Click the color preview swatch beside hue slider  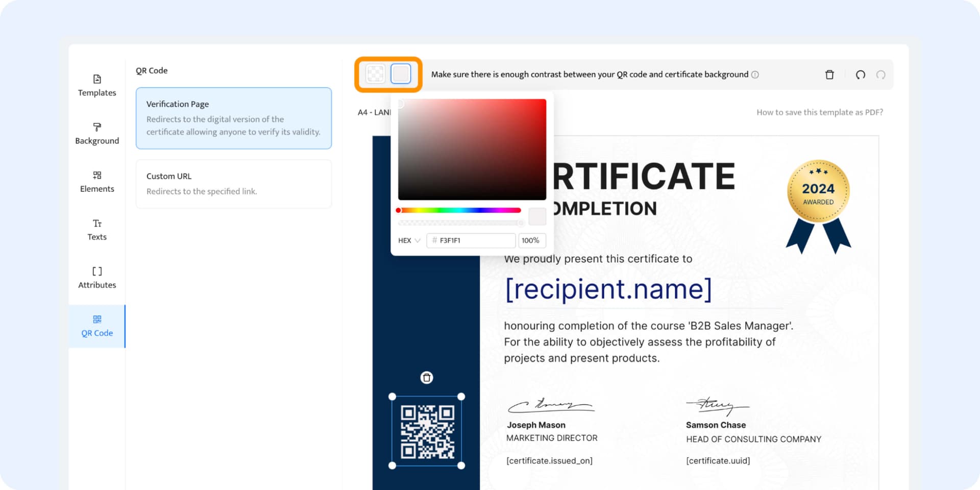point(537,216)
